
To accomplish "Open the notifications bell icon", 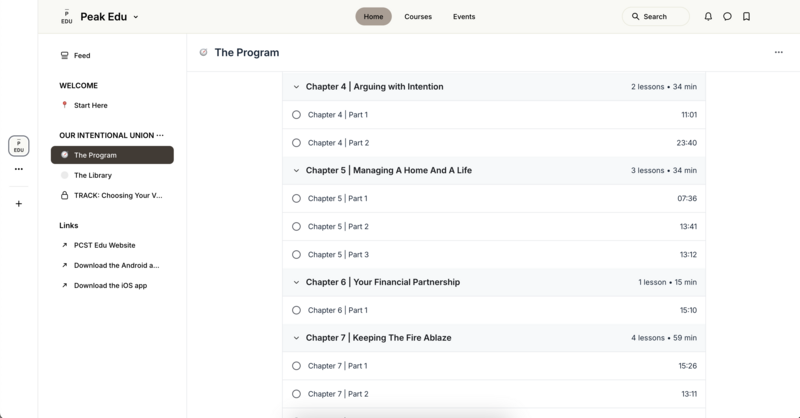I will coord(708,17).
